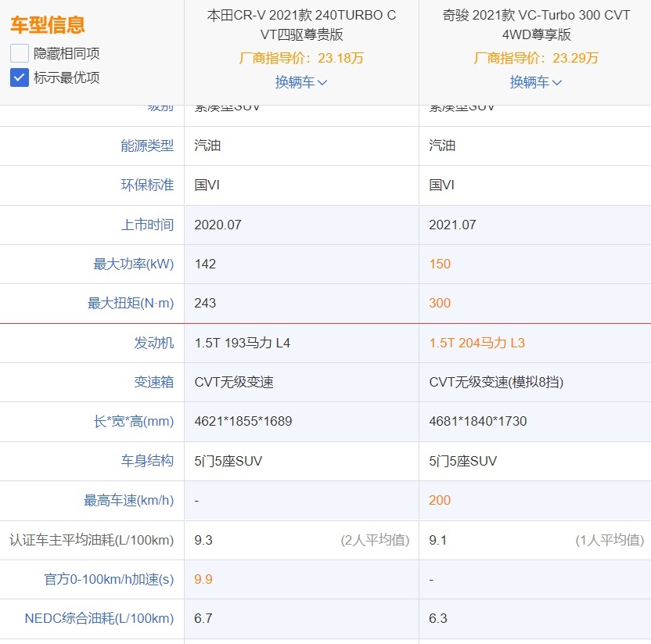Click the 9.3 owner fuel consumption value
The height and width of the screenshot is (644, 651).
pos(203,540)
